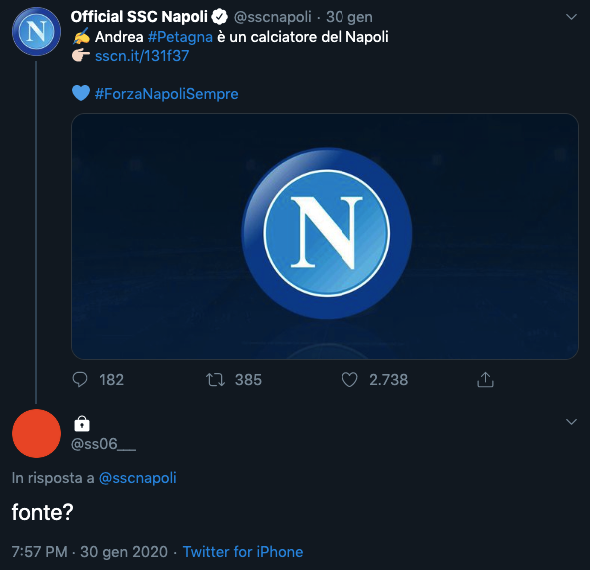Click the reply speech bubble icon
Image resolution: width=590 pixels, height=570 pixels.
click(80, 380)
